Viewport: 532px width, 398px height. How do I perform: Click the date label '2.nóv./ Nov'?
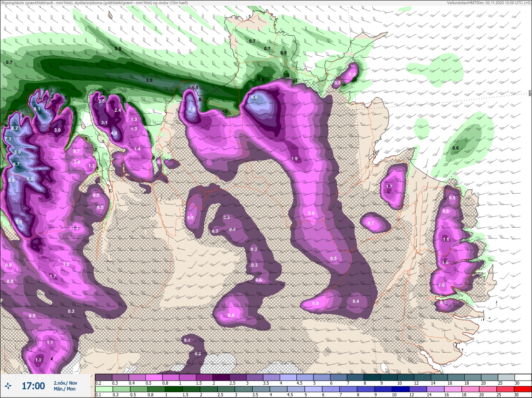coord(65,383)
